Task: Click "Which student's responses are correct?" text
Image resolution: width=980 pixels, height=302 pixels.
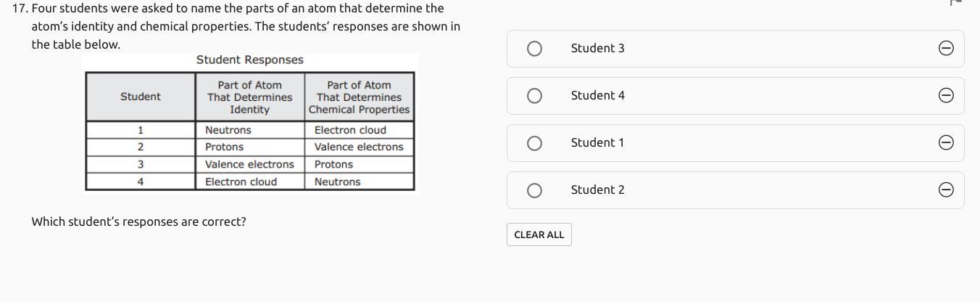Action: (138, 222)
